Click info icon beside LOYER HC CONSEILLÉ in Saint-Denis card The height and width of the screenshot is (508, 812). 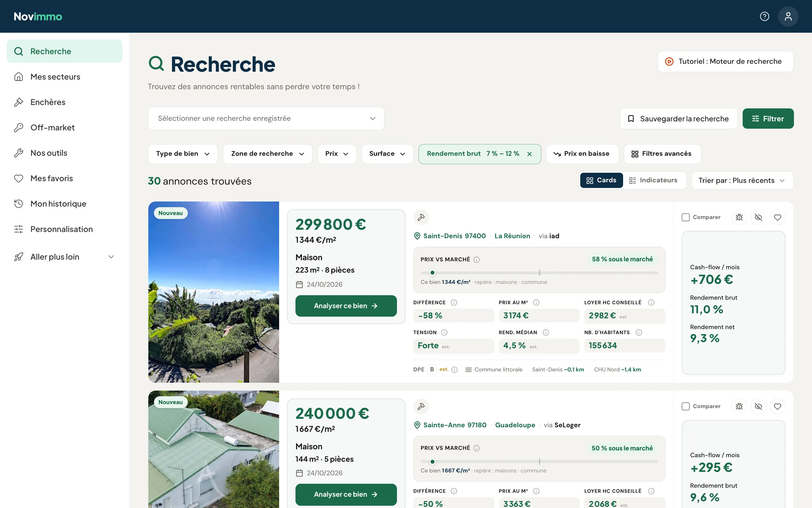pyautogui.click(x=651, y=302)
